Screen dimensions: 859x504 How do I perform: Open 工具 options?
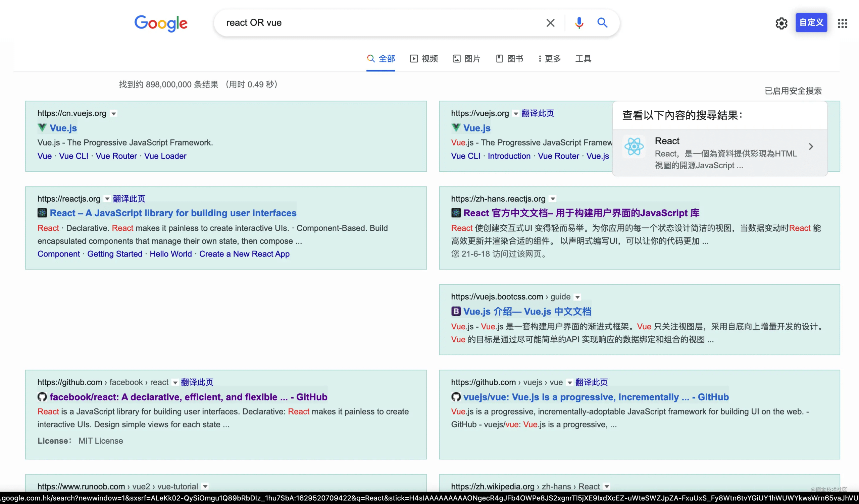(x=583, y=59)
